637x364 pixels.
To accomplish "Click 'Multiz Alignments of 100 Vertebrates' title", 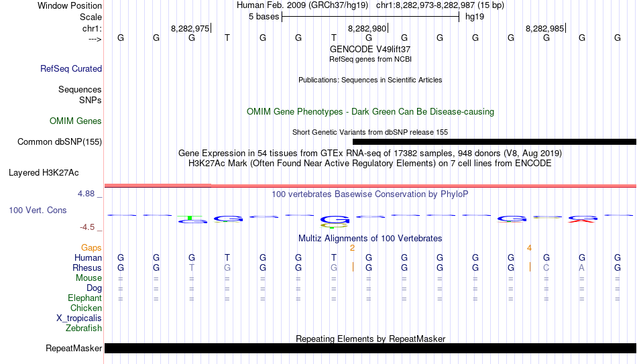I will (x=370, y=239).
